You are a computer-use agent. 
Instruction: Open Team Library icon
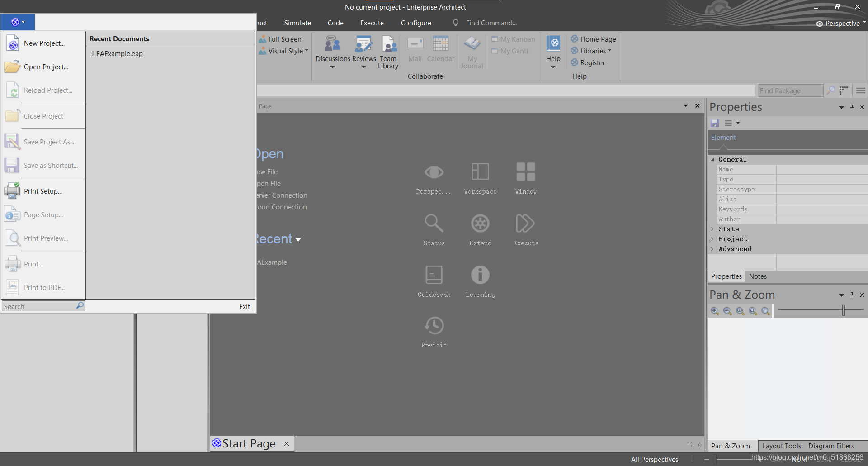coord(388,44)
